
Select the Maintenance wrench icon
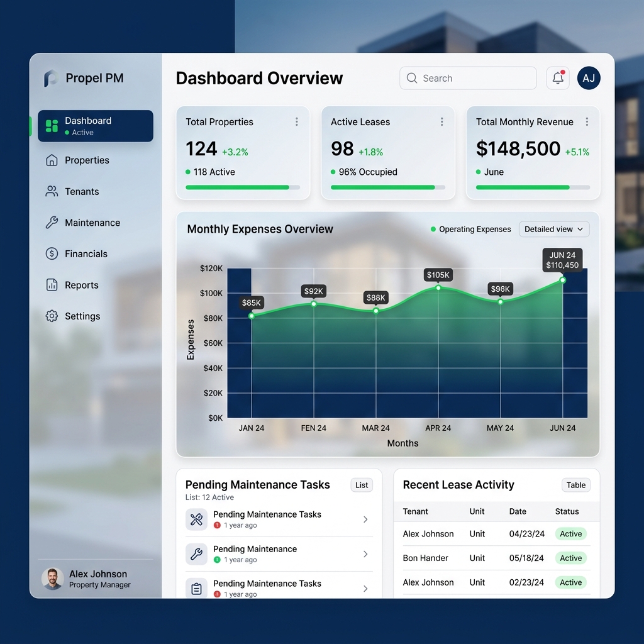pyautogui.click(x=52, y=222)
